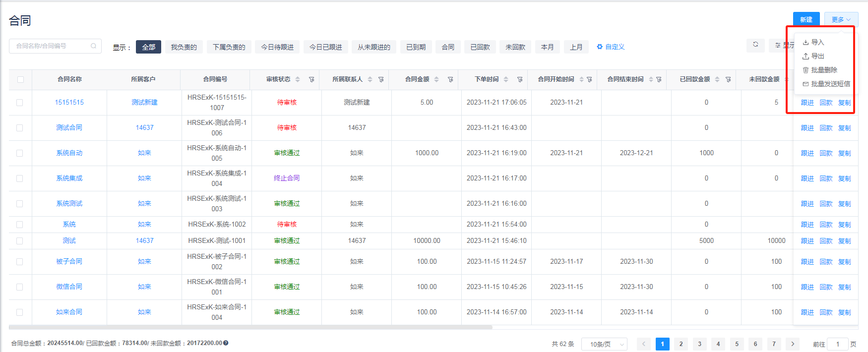Open the 更多 dropdown button
Viewport: 868px width, 352px height.
click(841, 19)
